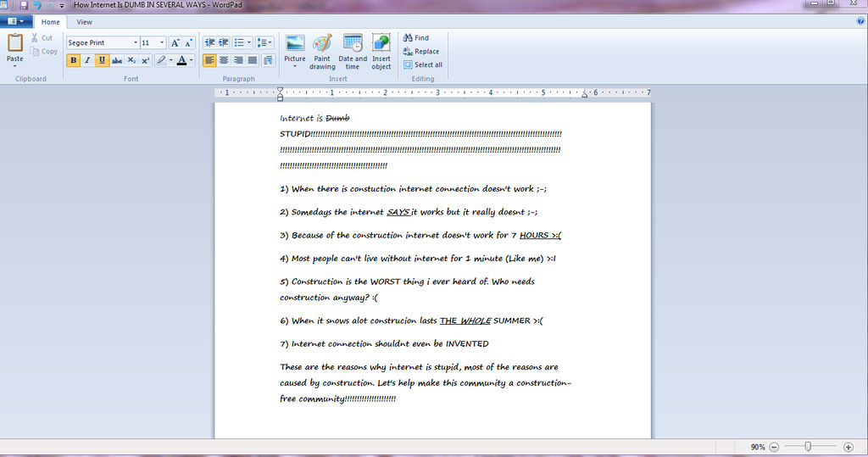Click the word WORST in line 5
Image resolution: width=868 pixels, height=457 pixels.
click(385, 282)
